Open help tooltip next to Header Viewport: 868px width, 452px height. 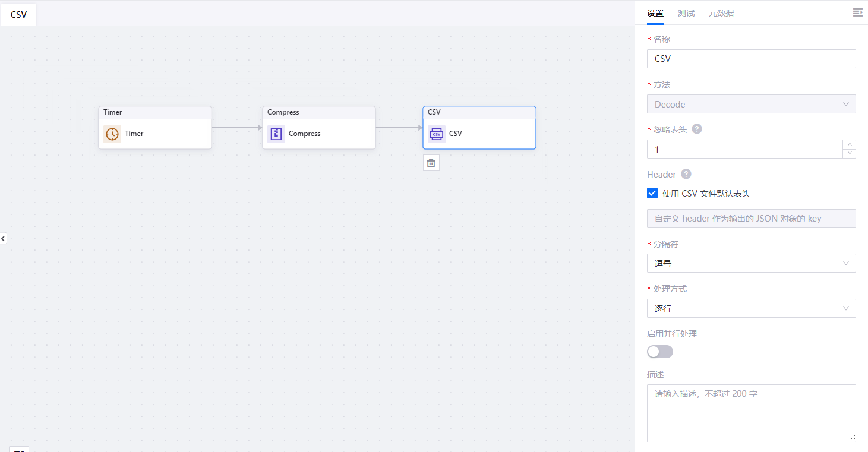tap(686, 174)
